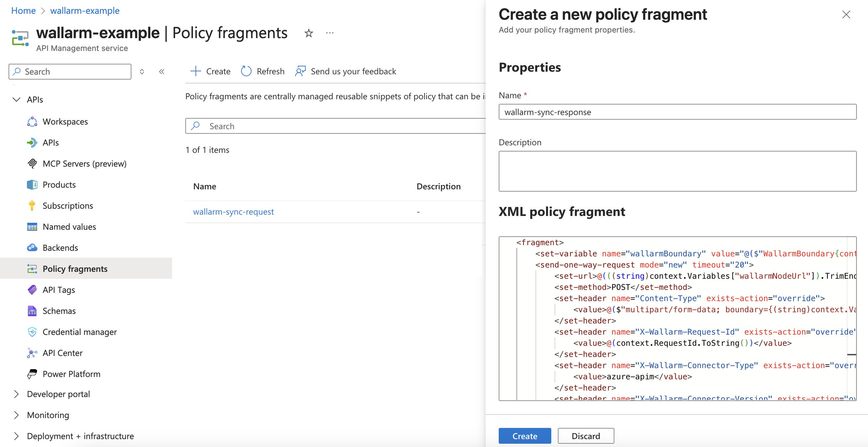Click the Refresh icon in the toolbar
Viewport: 868px width, 447px height.
pyautogui.click(x=246, y=71)
